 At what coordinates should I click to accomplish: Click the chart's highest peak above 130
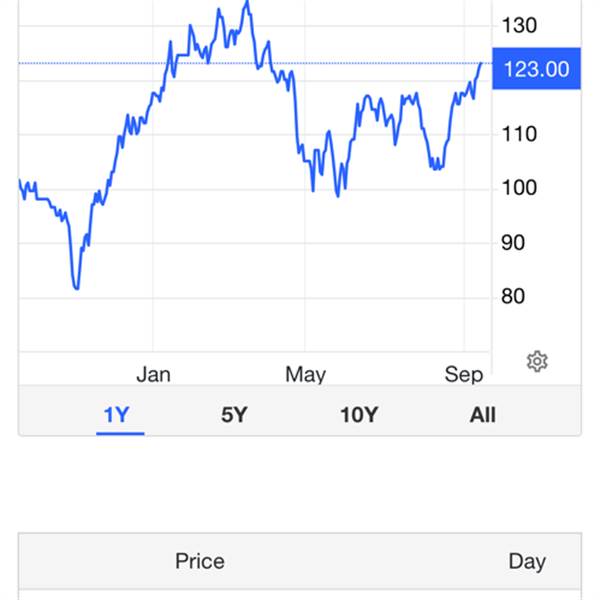(247, 3)
